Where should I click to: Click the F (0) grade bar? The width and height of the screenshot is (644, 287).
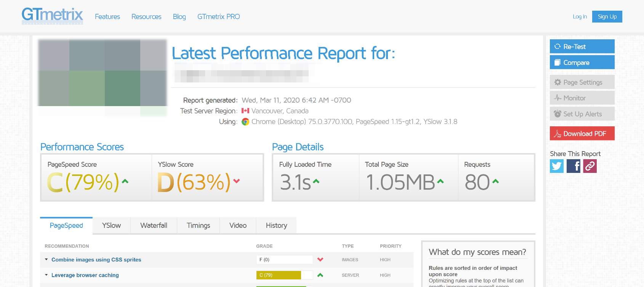click(x=285, y=260)
